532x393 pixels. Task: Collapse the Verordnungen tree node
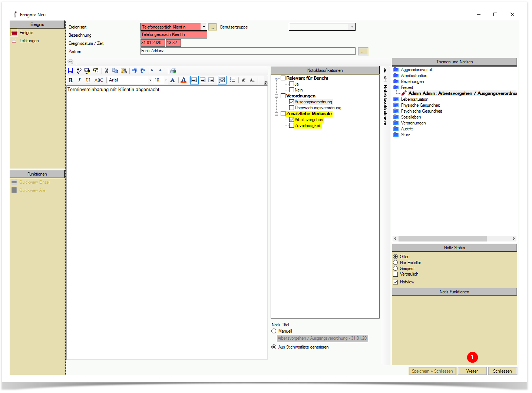pyautogui.click(x=276, y=96)
